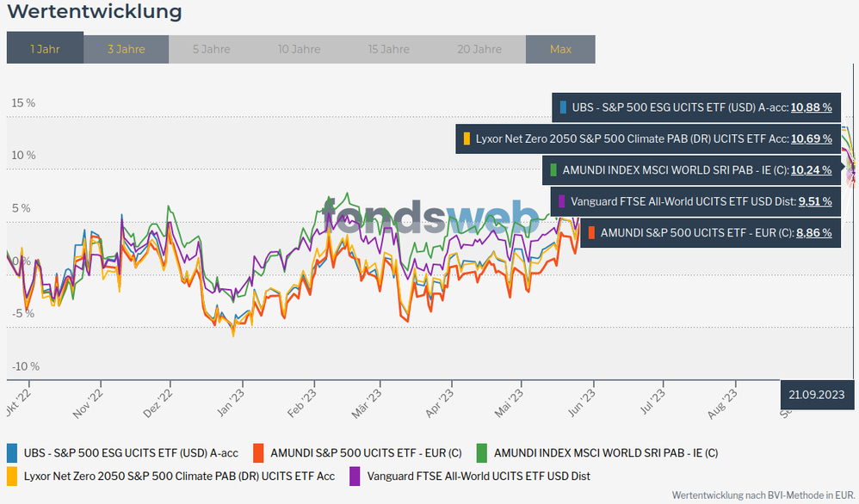
Task: Switch to the 3 Jahre tab
Action: point(126,49)
